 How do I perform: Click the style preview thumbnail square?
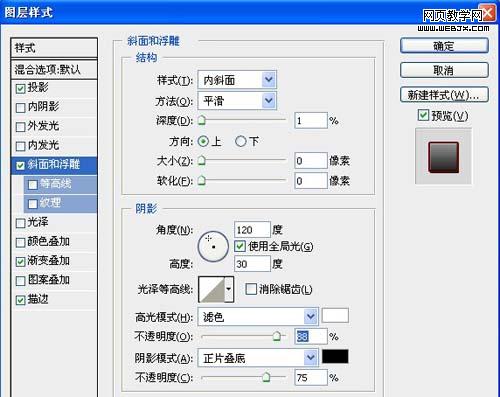click(x=443, y=157)
